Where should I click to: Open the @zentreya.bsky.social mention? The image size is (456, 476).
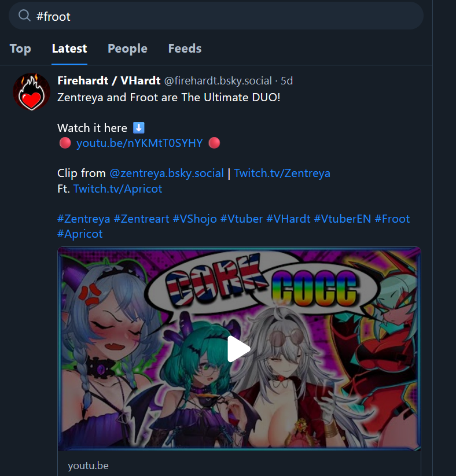167,174
